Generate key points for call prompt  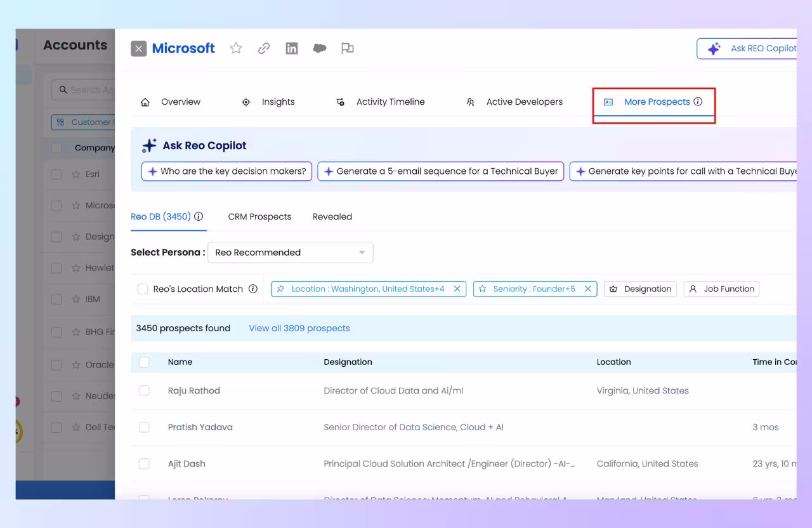point(683,171)
